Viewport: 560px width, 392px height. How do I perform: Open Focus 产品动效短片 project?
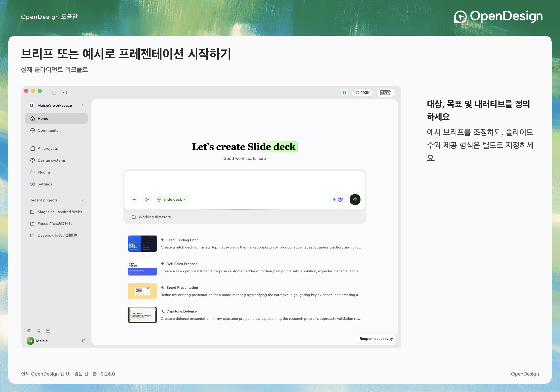tap(57, 224)
